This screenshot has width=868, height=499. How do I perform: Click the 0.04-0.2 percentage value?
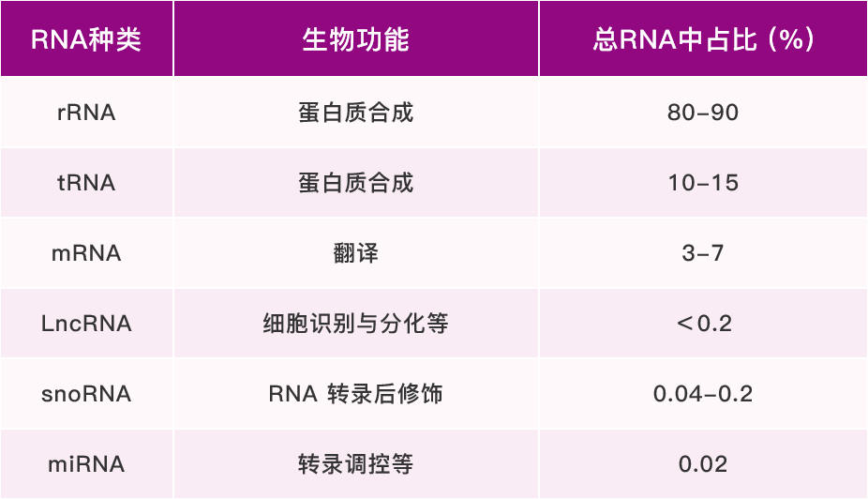pos(703,394)
